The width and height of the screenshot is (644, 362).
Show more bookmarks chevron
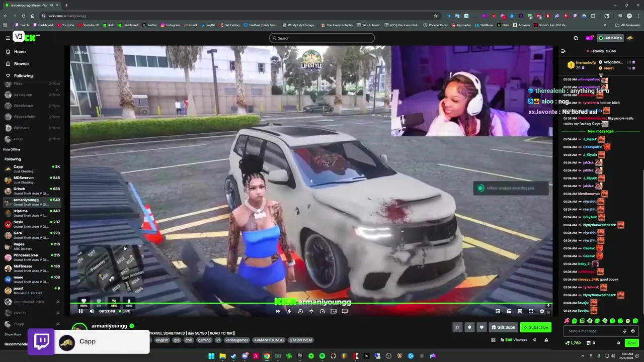tap(605, 25)
